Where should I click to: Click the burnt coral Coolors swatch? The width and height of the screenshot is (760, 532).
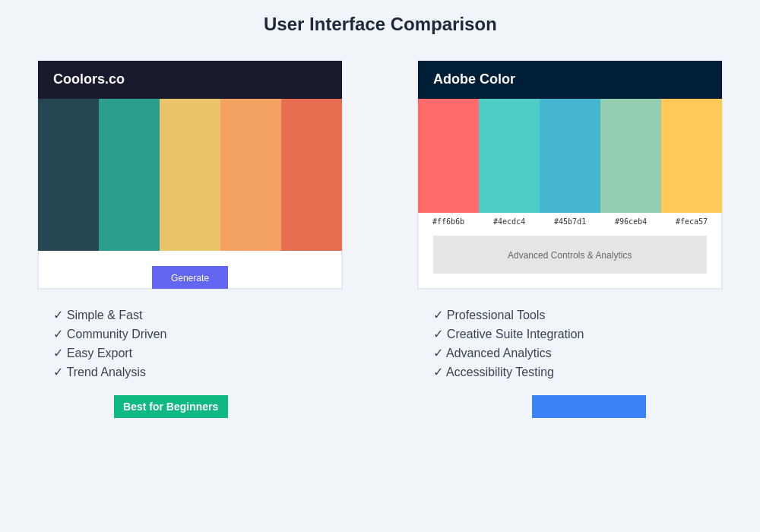coord(312,175)
